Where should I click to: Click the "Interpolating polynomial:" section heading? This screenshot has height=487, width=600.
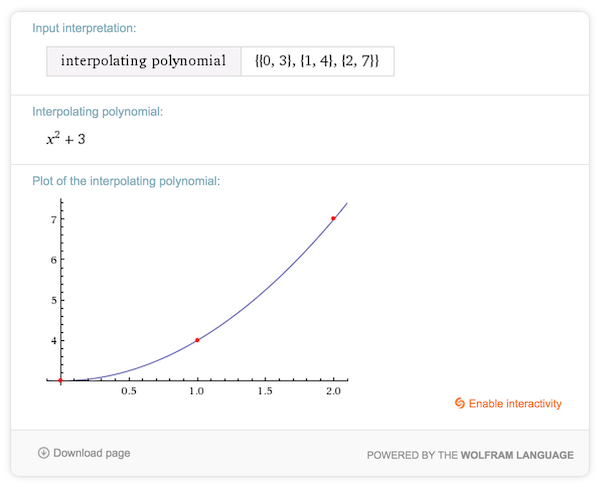[97, 111]
